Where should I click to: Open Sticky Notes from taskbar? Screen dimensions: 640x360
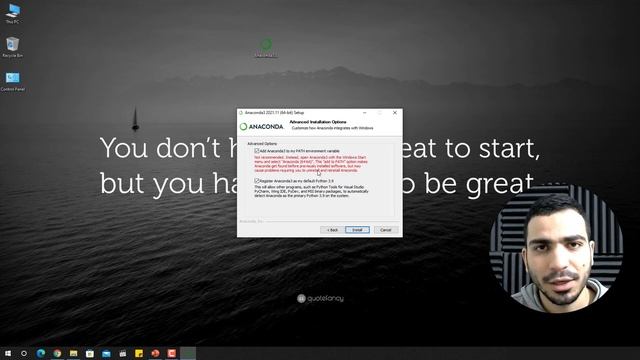139,353
